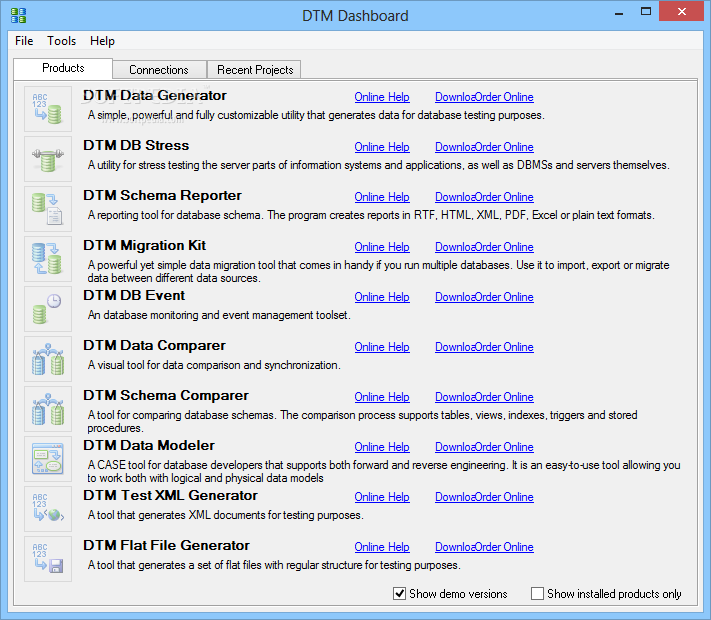Click the DTM Test XML Generator icon
This screenshot has height=620, width=711.
48,509
